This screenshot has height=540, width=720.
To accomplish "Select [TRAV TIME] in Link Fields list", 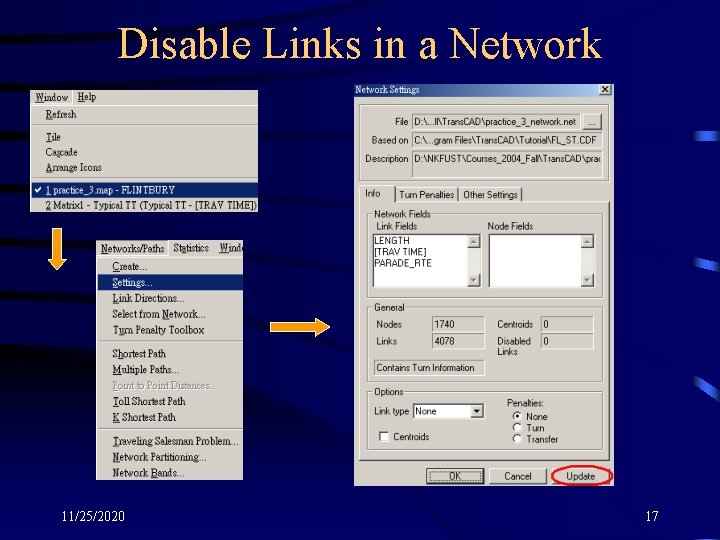I will (400, 252).
